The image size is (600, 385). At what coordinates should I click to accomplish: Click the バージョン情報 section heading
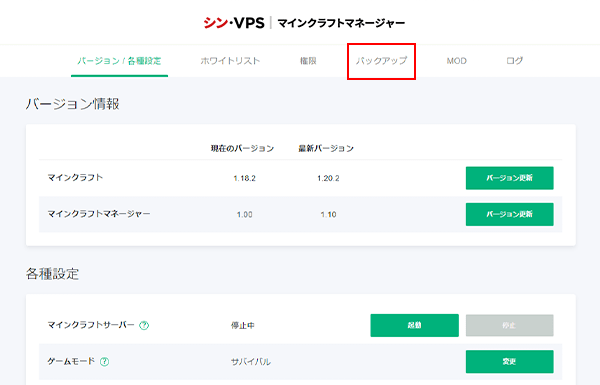pyautogui.click(x=73, y=104)
